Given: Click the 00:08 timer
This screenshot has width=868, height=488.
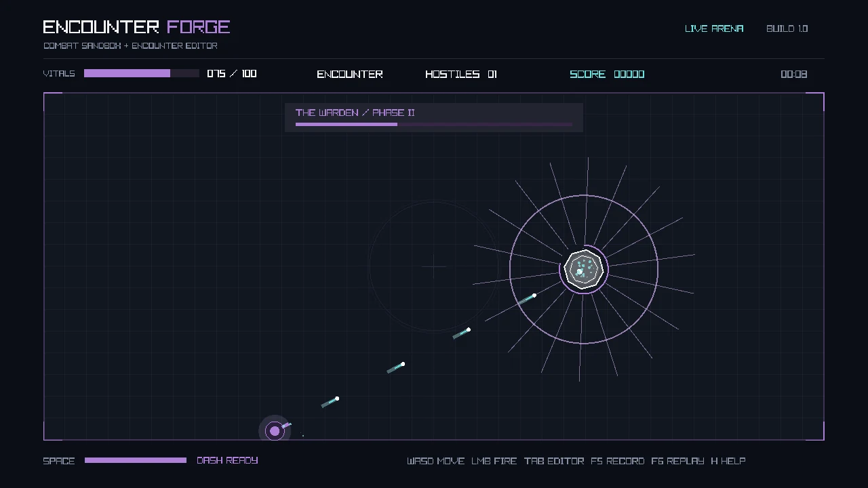Looking at the screenshot, I should pos(794,74).
